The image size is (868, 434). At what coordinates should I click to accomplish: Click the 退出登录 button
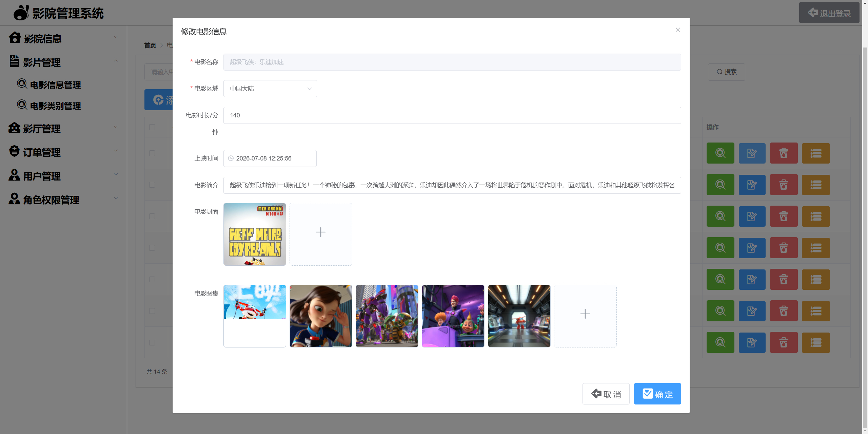[x=829, y=13]
